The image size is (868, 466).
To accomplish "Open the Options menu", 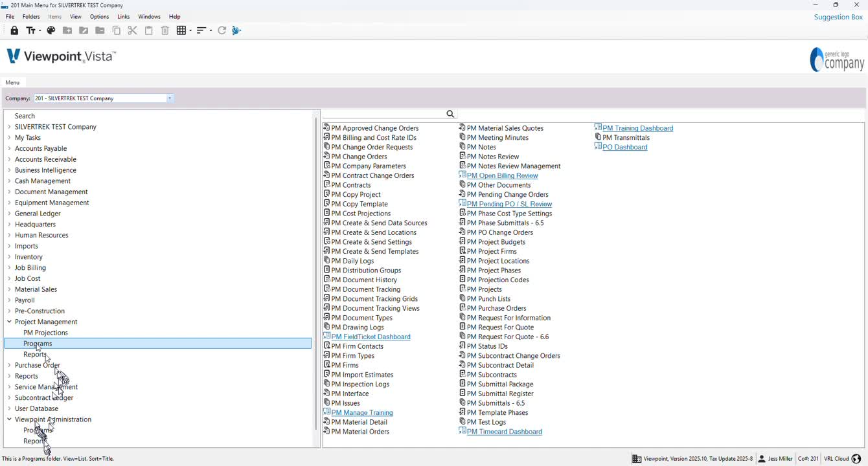I will 99,17.
